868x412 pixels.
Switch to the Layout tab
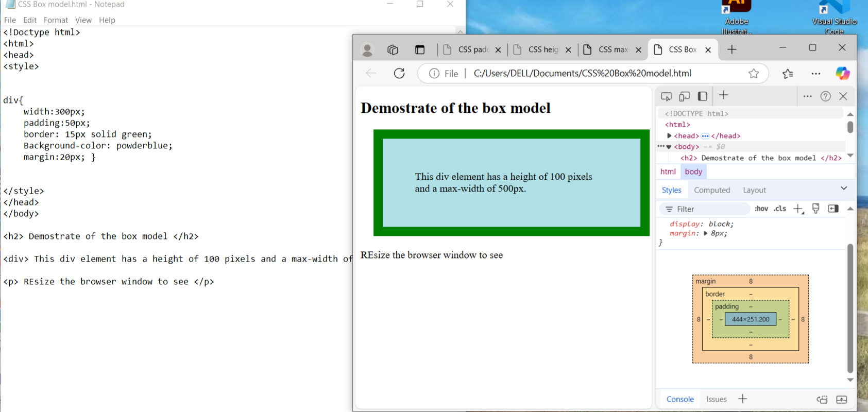tap(754, 190)
